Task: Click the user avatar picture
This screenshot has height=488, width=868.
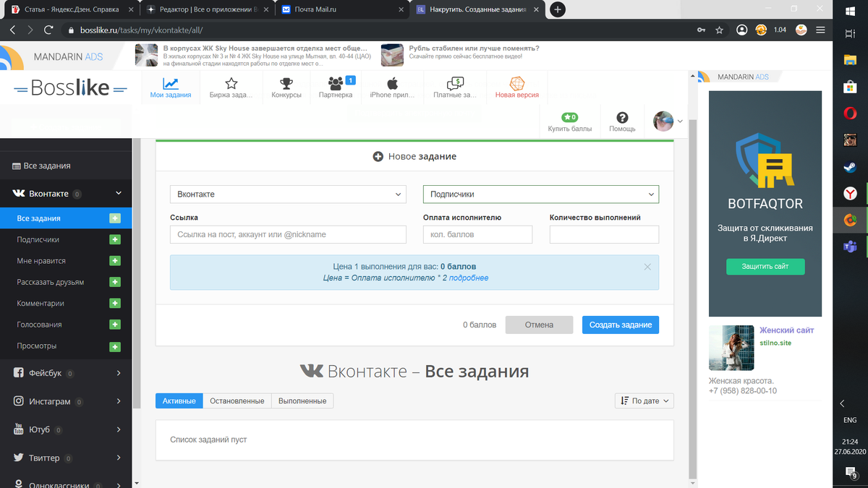Action: (x=663, y=121)
